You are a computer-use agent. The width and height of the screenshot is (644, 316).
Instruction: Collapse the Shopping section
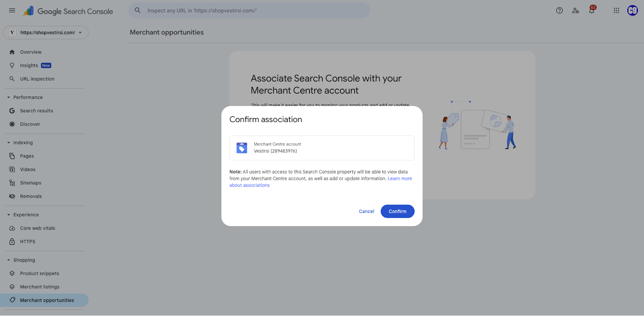pyautogui.click(x=9, y=260)
